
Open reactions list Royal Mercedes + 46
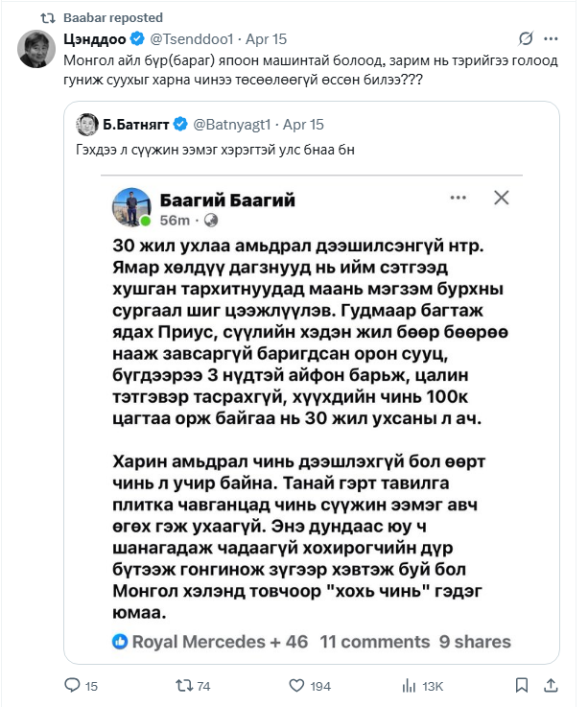(x=210, y=642)
